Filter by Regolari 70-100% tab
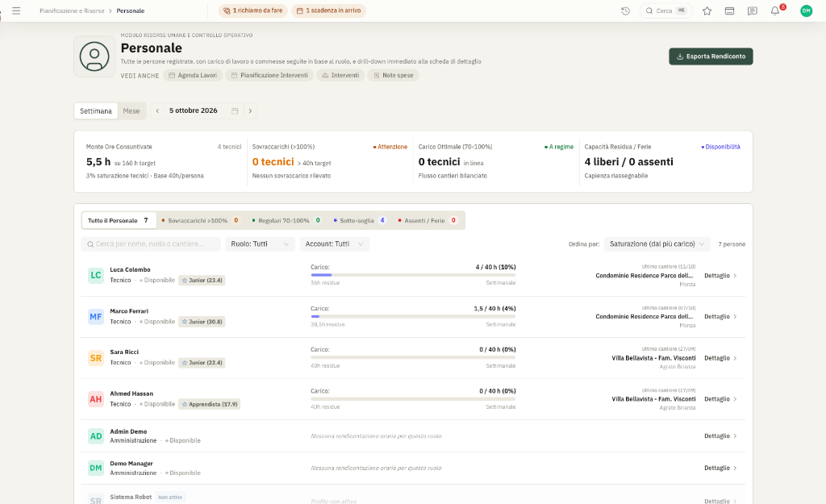This screenshot has width=826, height=504. click(286, 220)
